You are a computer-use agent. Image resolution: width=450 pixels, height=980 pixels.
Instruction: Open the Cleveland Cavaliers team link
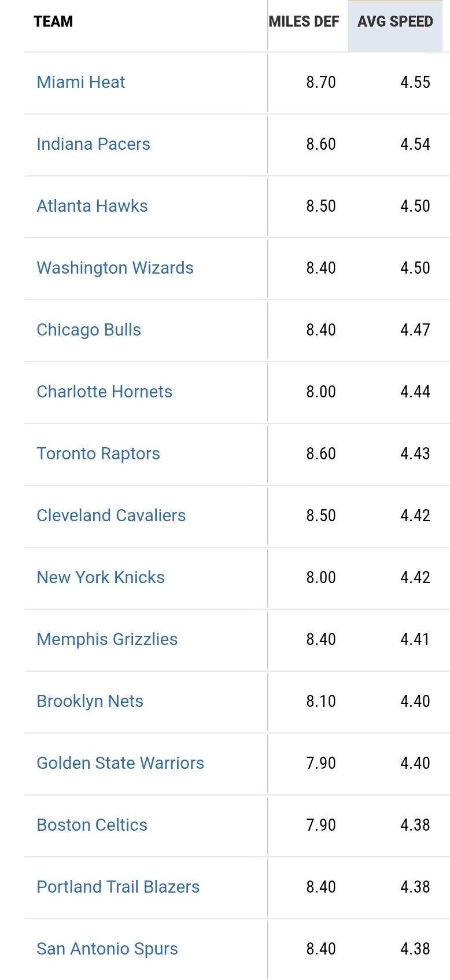pos(111,515)
